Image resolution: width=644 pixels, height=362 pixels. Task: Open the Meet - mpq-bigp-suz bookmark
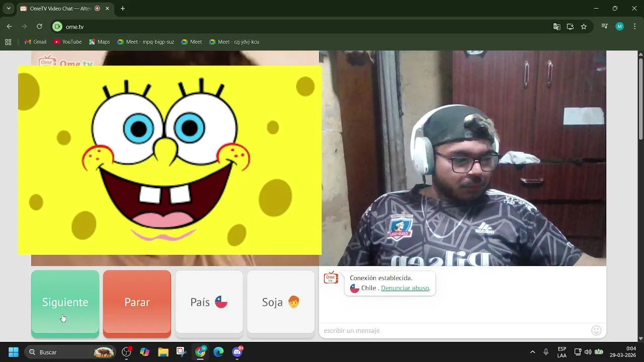(145, 42)
